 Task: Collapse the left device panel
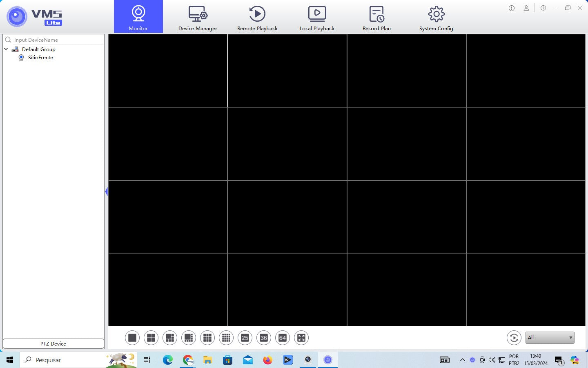click(x=107, y=191)
